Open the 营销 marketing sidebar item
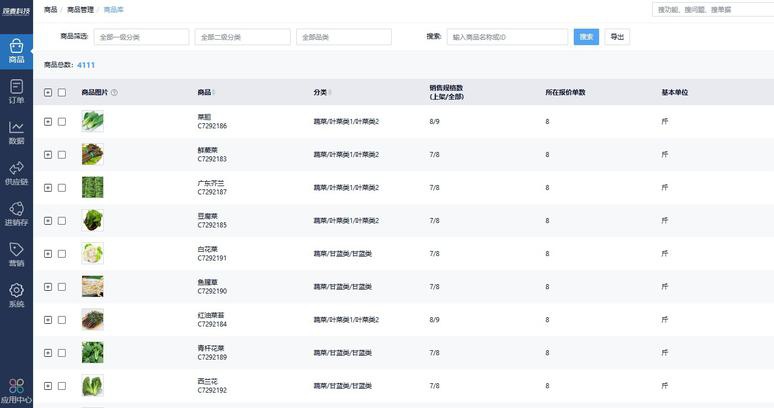This screenshot has height=408, width=774. (x=16, y=255)
